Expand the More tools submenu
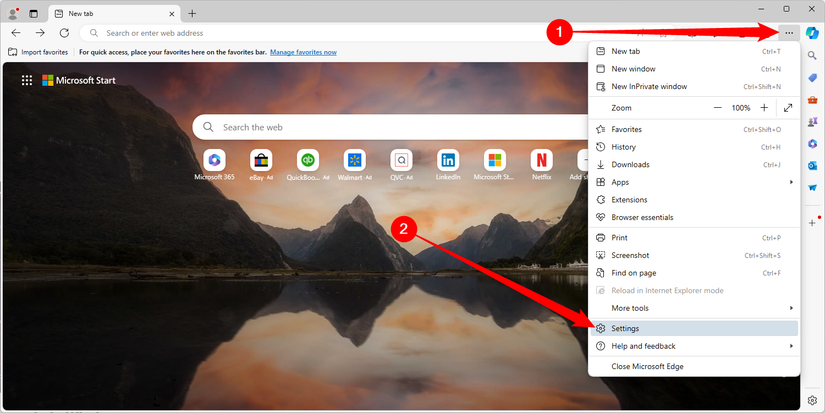 pos(694,308)
